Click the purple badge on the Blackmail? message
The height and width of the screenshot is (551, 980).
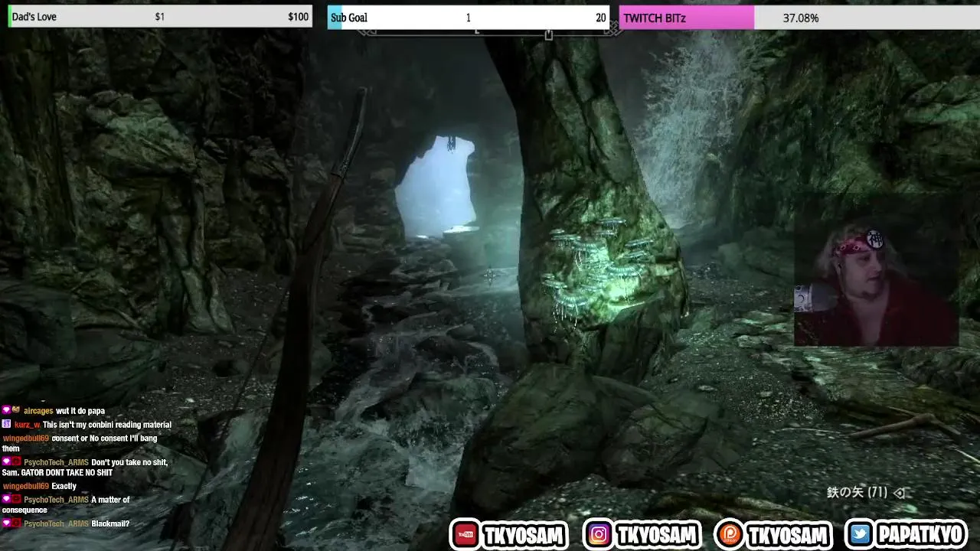click(6, 523)
